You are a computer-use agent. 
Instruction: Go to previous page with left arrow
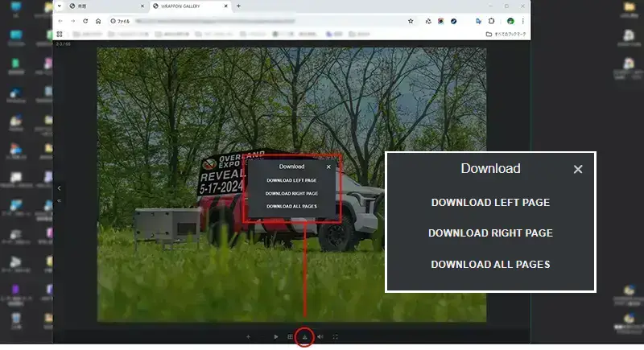pyautogui.click(x=59, y=188)
